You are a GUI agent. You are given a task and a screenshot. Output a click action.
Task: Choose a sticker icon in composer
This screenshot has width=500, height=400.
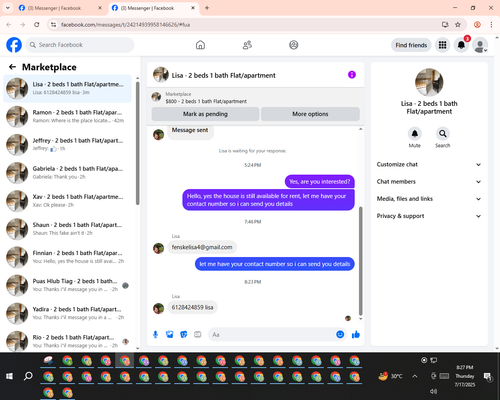184,334
